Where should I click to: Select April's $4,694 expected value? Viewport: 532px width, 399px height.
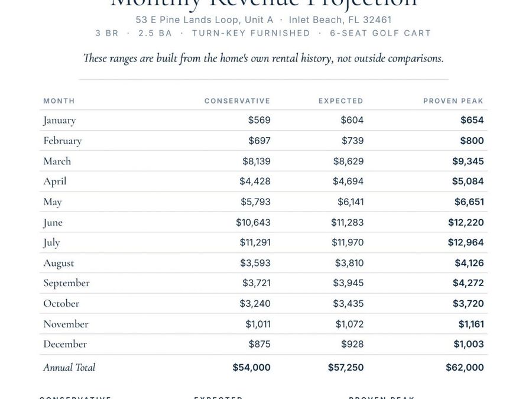pyautogui.click(x=348, y=181)
